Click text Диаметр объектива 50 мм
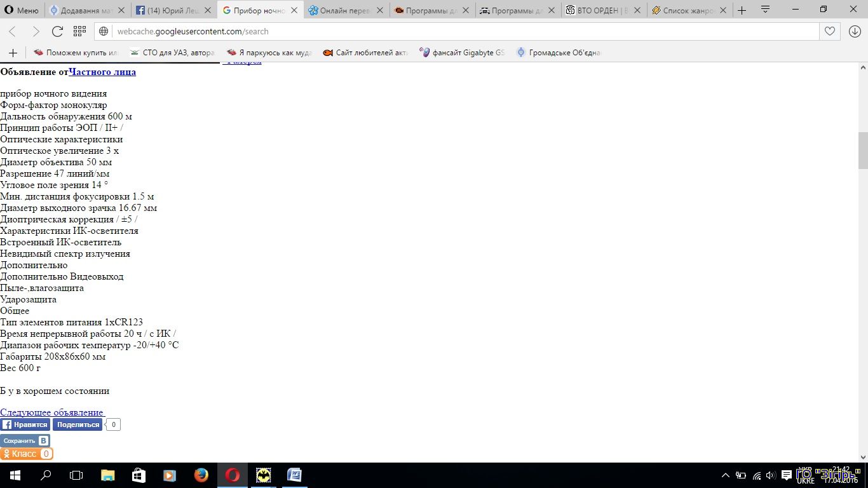 pos(56,162)
